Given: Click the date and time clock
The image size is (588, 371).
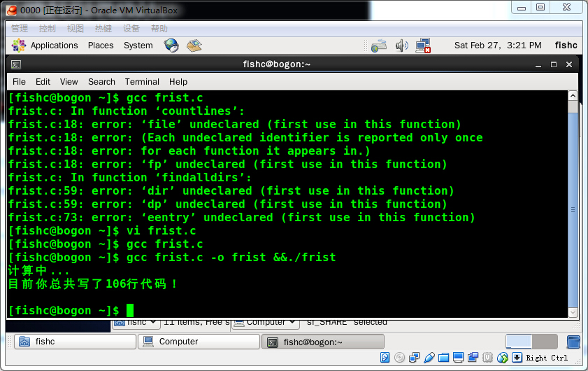Looking at the screenshot, I should [x=498, y=45].
